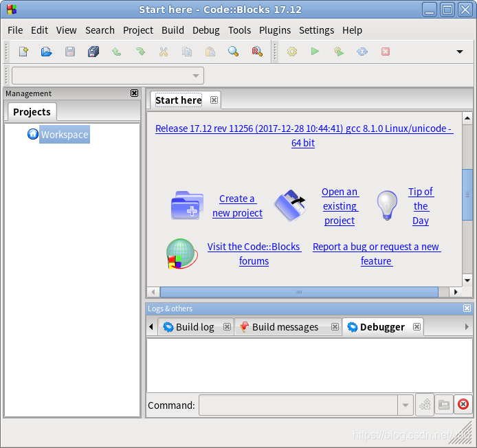Open the empty combo box below toolbar

coord(108,76)
